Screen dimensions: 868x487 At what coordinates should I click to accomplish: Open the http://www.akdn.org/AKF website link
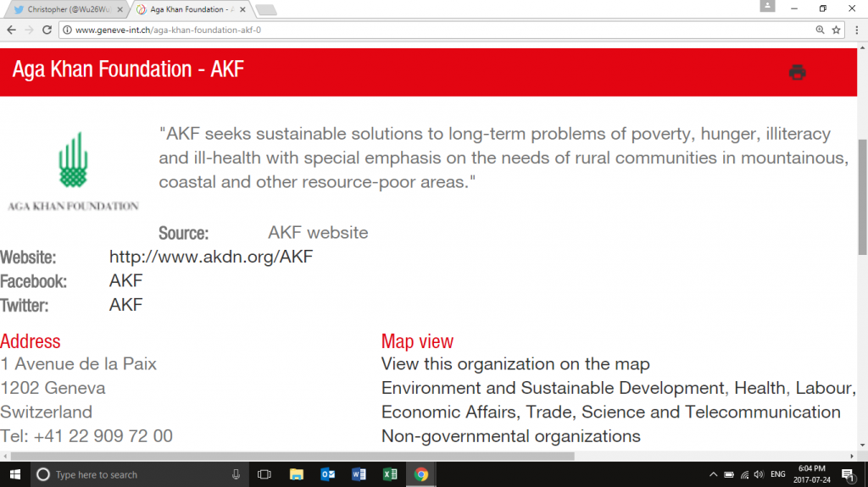(x=211, y=257)
